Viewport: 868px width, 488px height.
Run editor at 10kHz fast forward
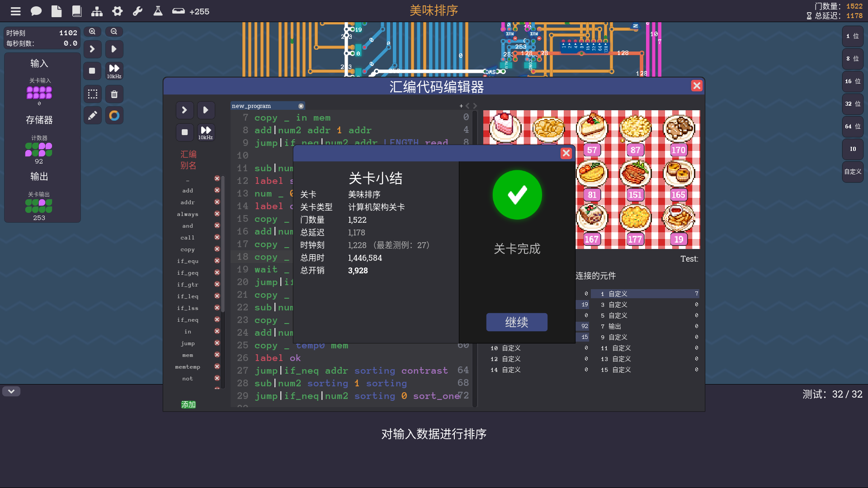point(206,132)
